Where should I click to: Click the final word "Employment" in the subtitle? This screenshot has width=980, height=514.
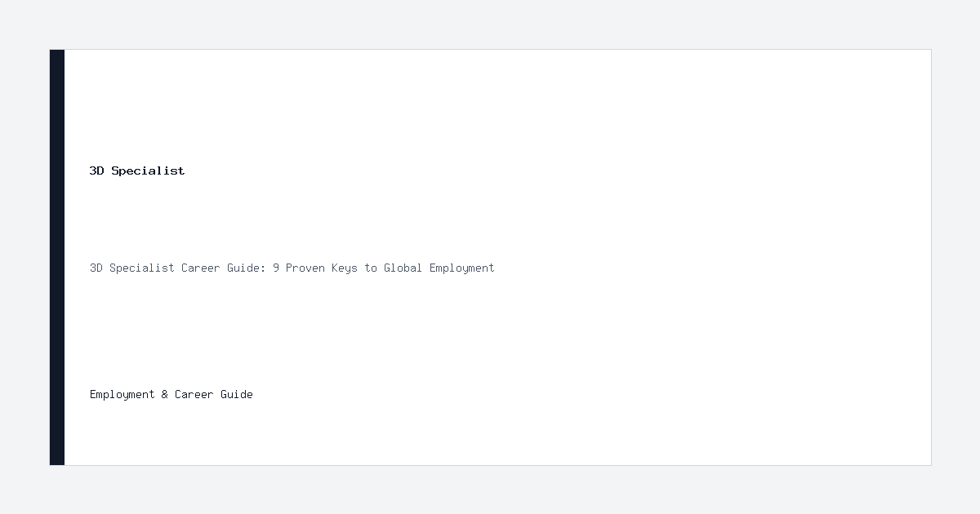[x=462, y=268]
